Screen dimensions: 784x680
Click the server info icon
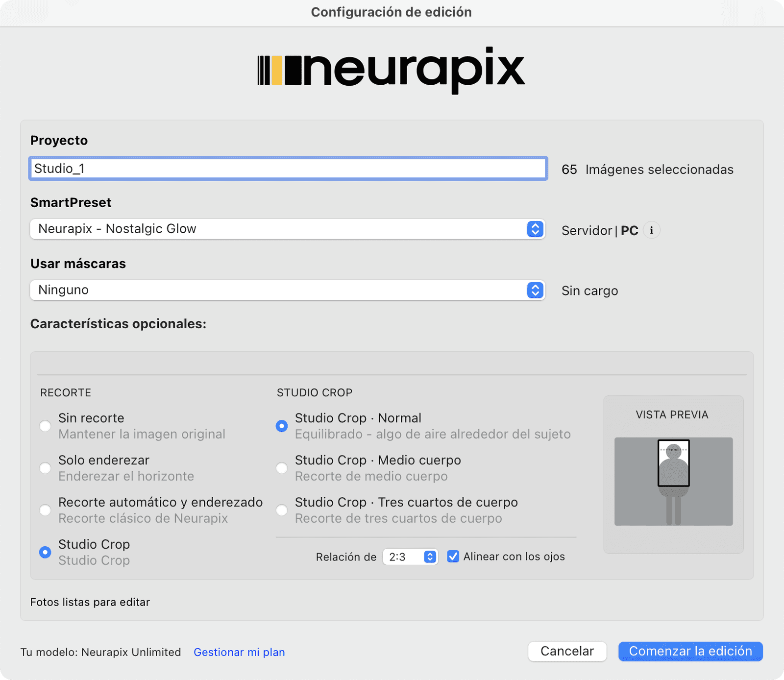(x=651, y=230)
